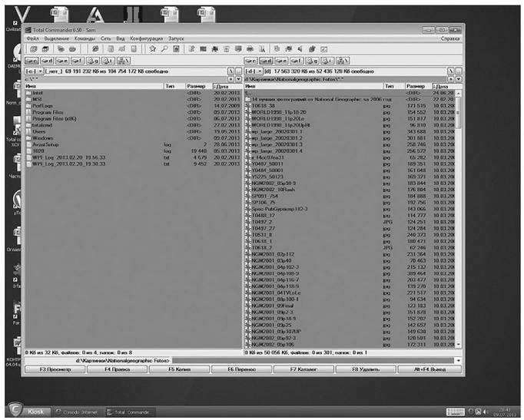Select the National Geographic 2006 folder row
This screenshot has width=524, height=420.
click(x=350, y=100)
